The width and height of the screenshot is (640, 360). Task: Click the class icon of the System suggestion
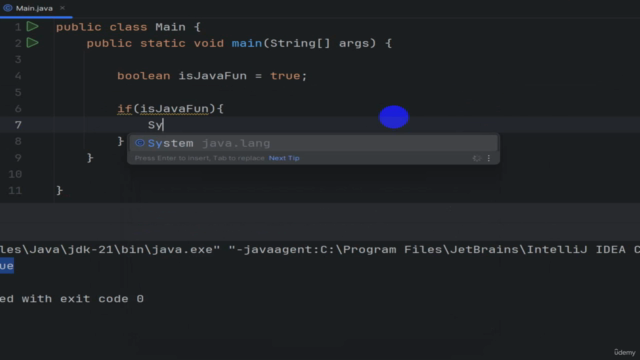click(x=140, y=143)
